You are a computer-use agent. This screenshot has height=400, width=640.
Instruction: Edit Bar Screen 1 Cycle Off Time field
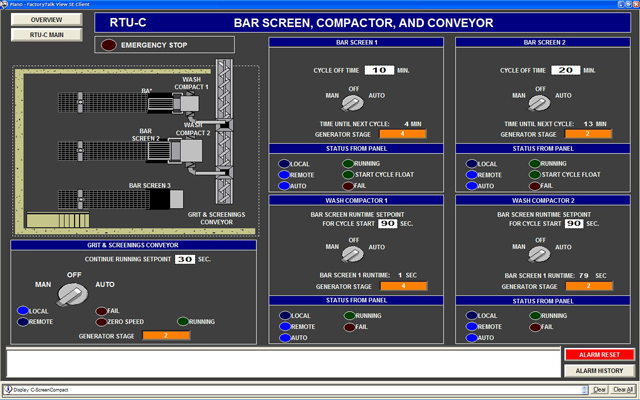pyautogui.click(x=378, y=70)
